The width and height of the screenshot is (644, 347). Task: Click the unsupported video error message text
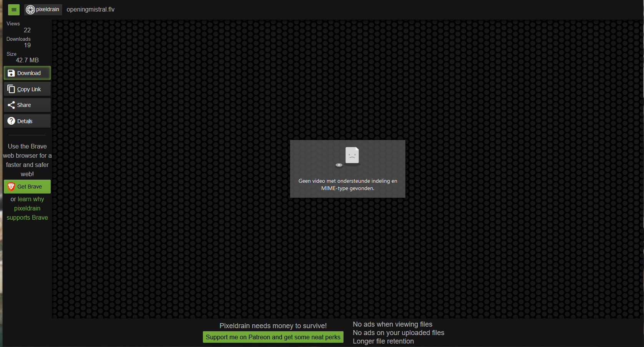(348, 185)
